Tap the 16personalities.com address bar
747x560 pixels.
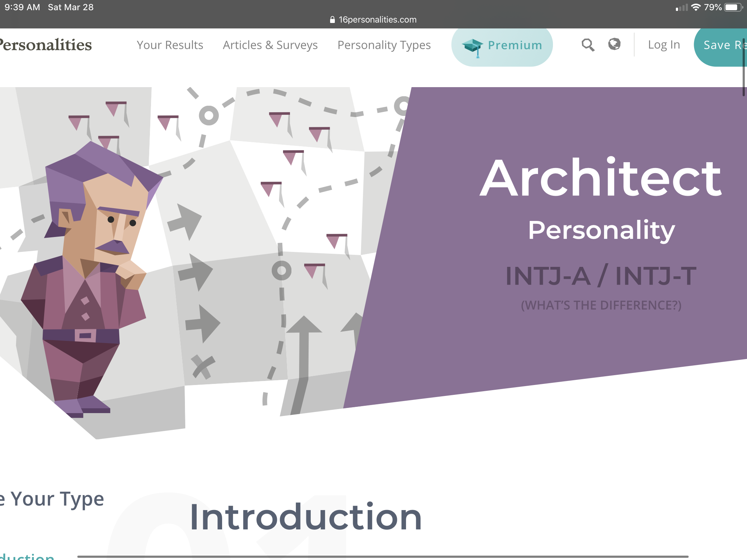click(x=373, y=20)
